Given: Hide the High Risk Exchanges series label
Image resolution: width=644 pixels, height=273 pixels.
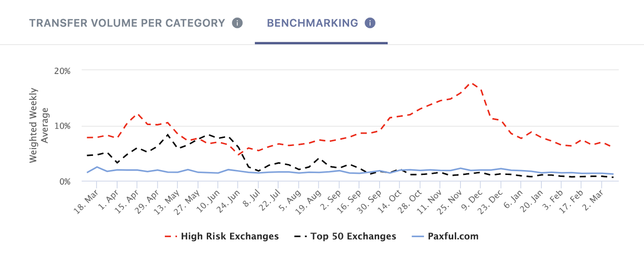Looking at the screenshot, I should (229, 236).
